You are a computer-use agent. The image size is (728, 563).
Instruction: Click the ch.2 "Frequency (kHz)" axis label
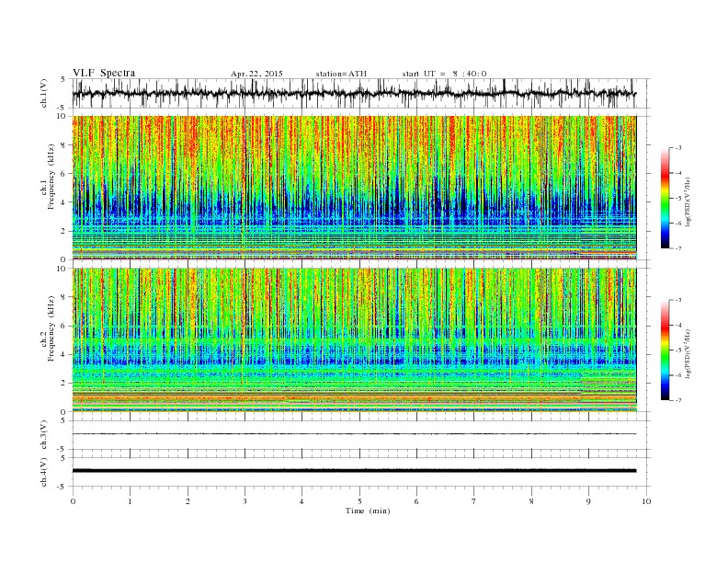(51, 329)
